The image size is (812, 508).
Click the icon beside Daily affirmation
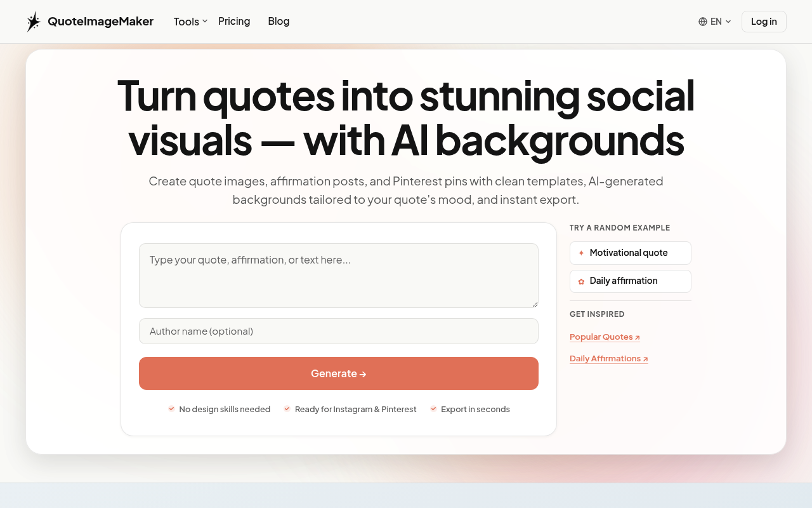coord(581,281)
